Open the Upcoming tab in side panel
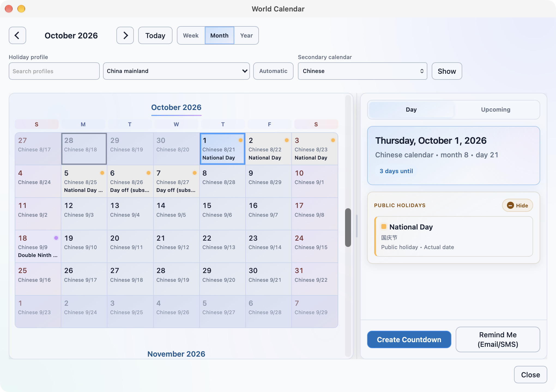 [495, 110]
